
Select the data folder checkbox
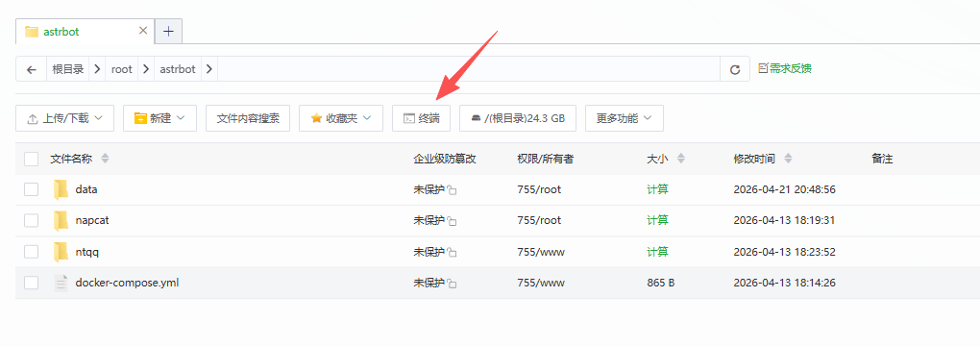pyautogui.click(x=32, y=189)
